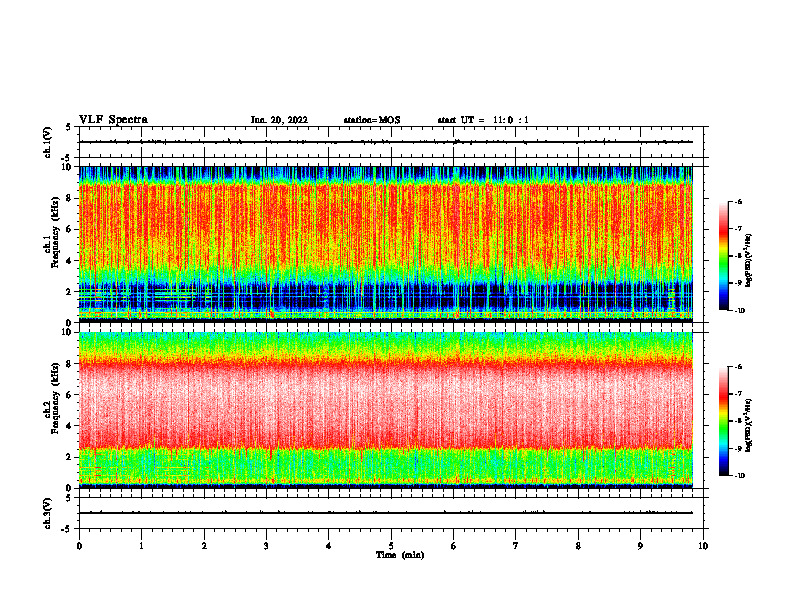Click the "ch.1(V)" waveform axis label

[x=48, y=142]
